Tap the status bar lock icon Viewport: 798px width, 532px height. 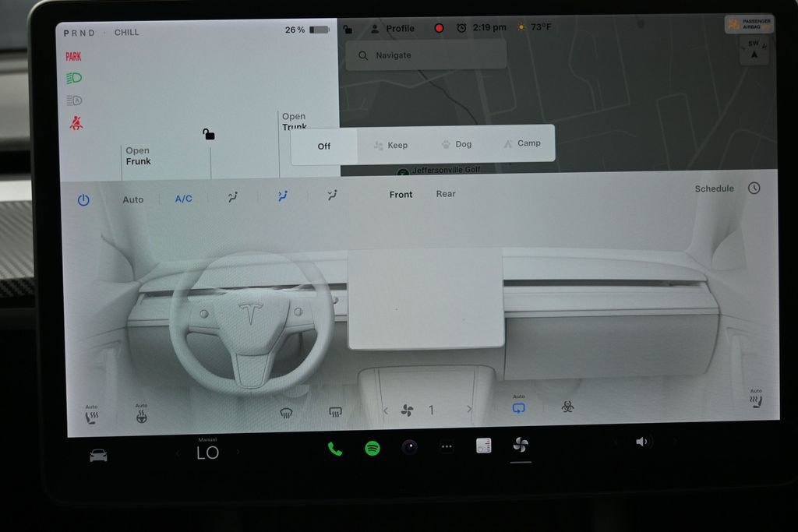[348, 29]
